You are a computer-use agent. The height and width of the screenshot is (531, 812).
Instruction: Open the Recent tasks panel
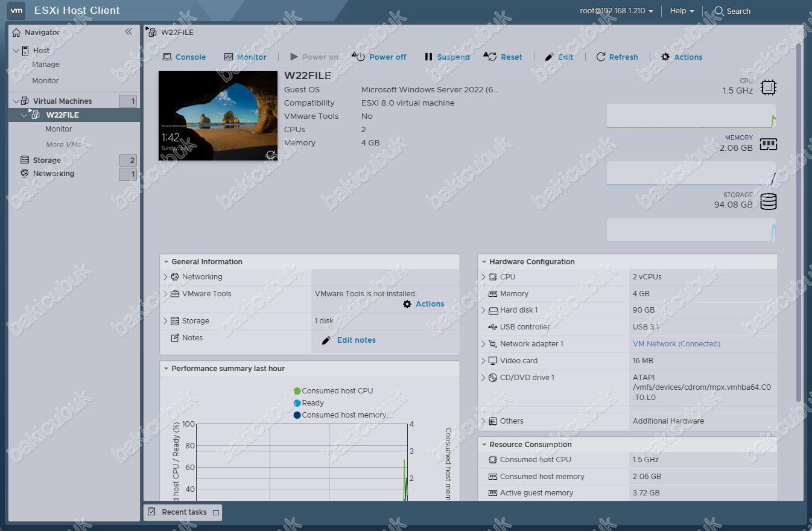point(183,512)
